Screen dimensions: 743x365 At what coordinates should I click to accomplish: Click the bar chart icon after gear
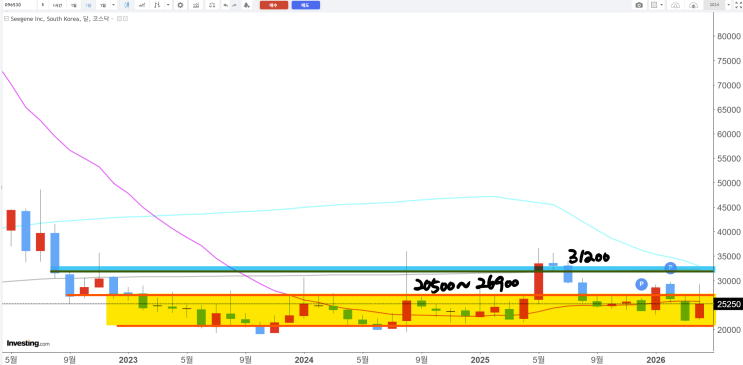click(196, 5)
